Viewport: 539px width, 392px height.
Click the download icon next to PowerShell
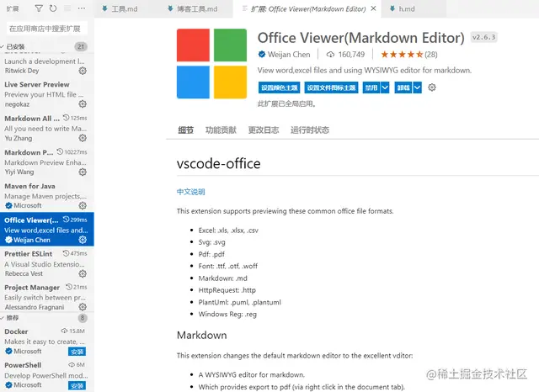click(72, 364)
